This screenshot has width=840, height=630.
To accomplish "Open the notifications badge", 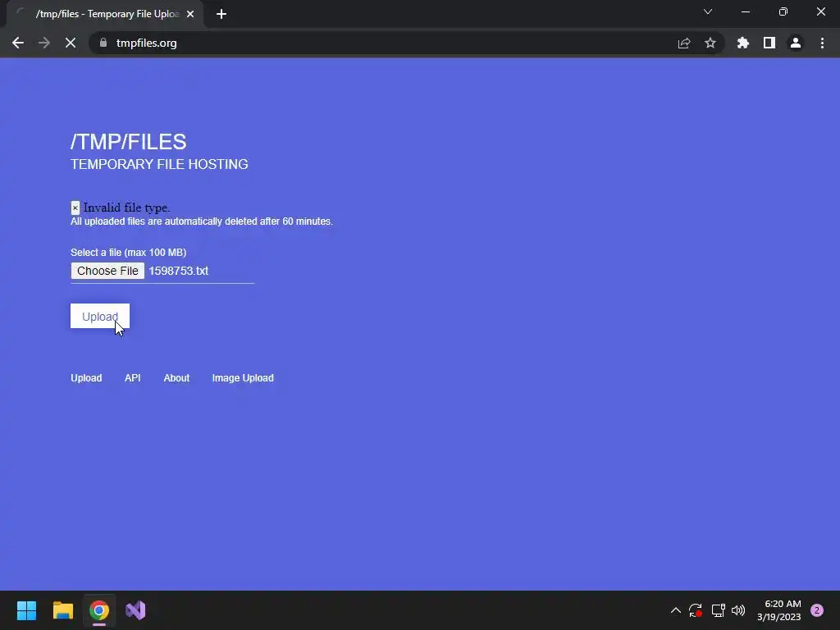I will [817, 610].
